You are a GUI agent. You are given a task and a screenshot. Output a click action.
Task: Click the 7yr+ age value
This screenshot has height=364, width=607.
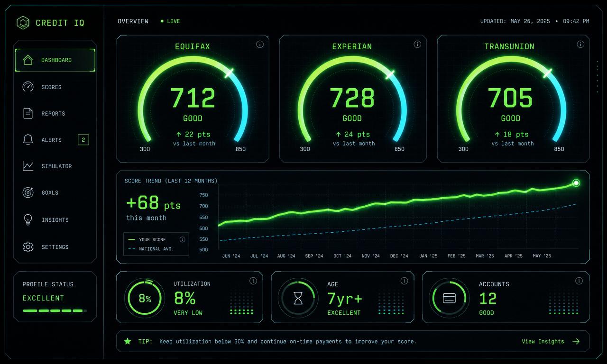345,298
